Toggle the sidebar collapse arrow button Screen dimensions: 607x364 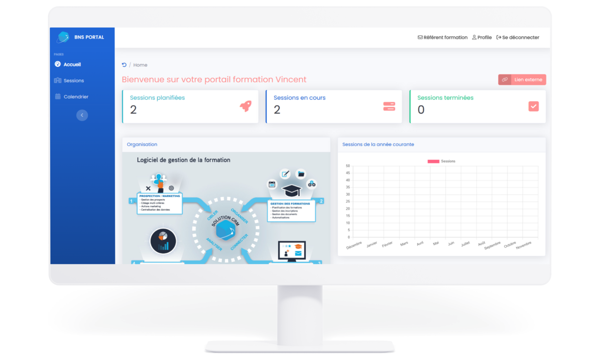82,115
